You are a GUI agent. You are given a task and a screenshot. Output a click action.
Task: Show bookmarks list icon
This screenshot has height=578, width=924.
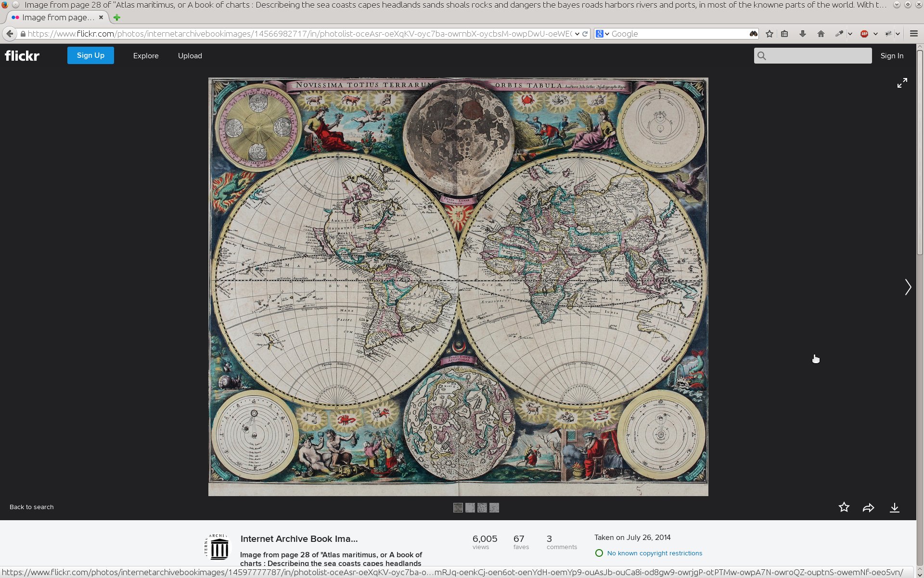(x=784, y=34)
